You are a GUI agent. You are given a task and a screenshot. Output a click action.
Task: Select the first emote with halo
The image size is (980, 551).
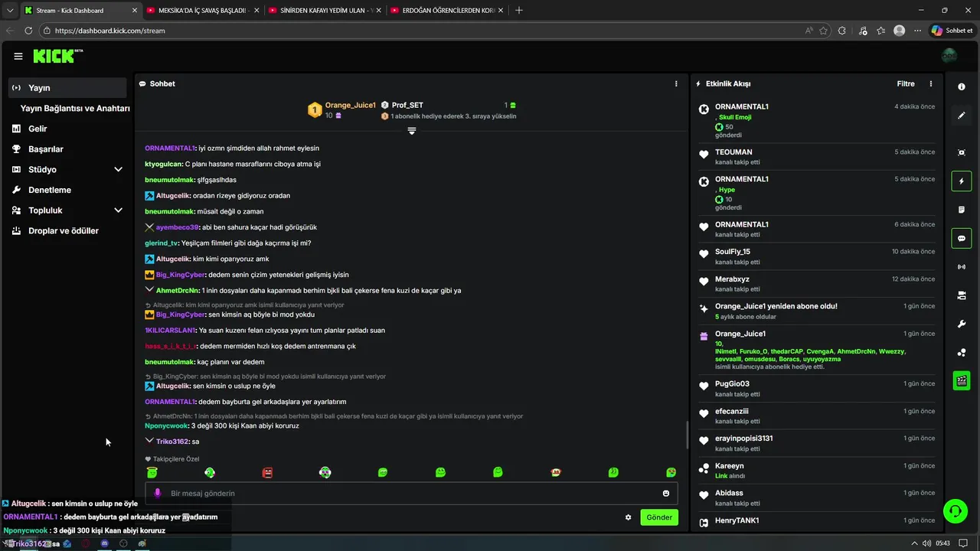(152, 473)
